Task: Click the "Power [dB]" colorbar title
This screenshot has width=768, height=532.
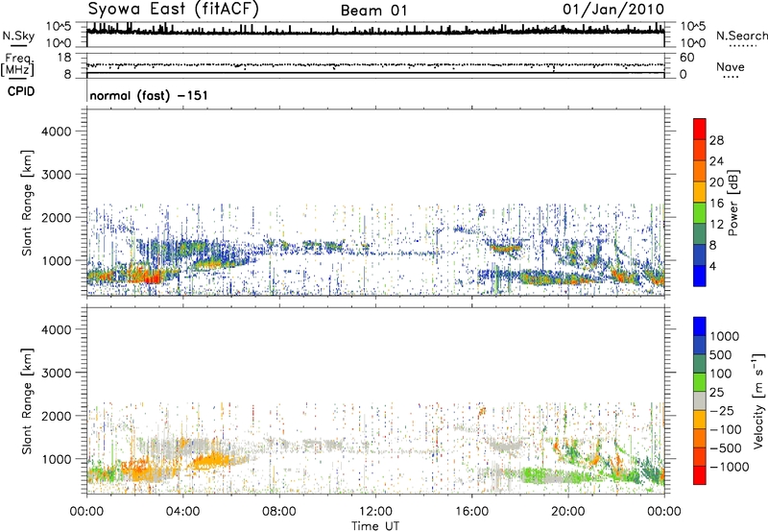Action: 732,203
